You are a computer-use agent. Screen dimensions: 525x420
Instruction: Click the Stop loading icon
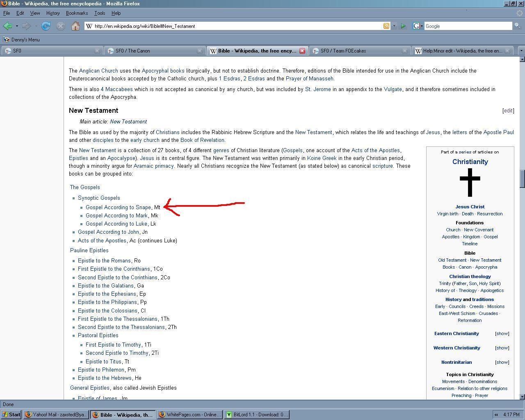[x=60, y=26]
